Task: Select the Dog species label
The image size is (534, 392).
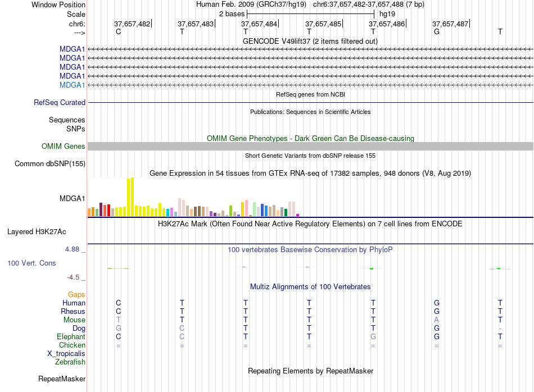Action: pyautogui.click(x=79, y=329)
